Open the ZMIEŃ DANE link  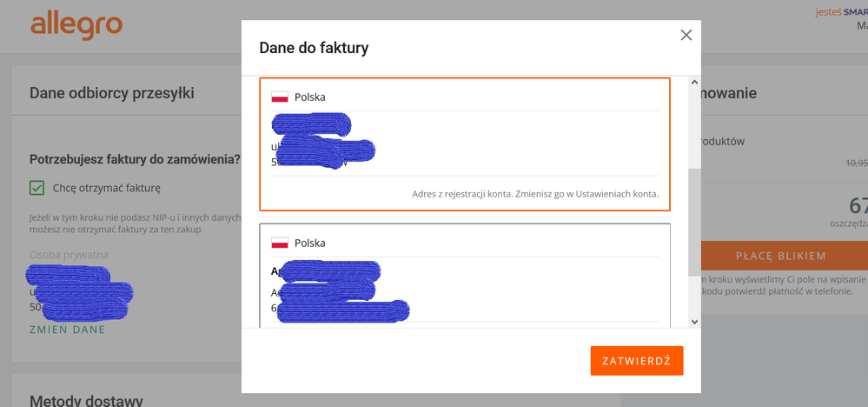(67, 330)
